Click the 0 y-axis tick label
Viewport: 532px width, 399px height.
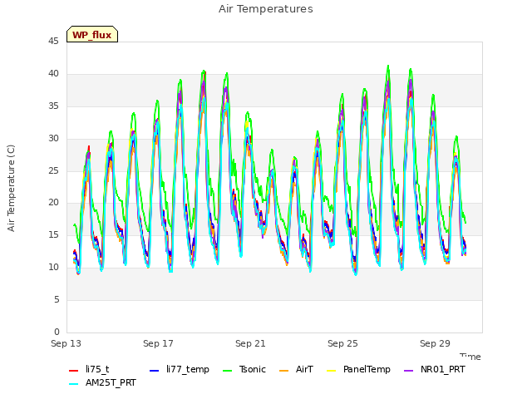click(x=57, y=332)
